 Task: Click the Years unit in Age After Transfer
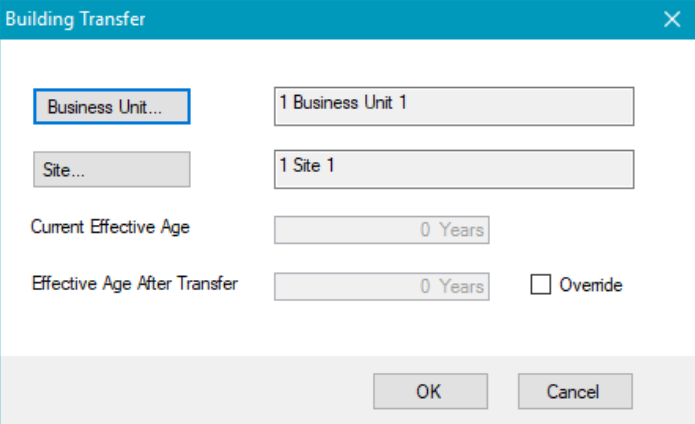point(462,287)
